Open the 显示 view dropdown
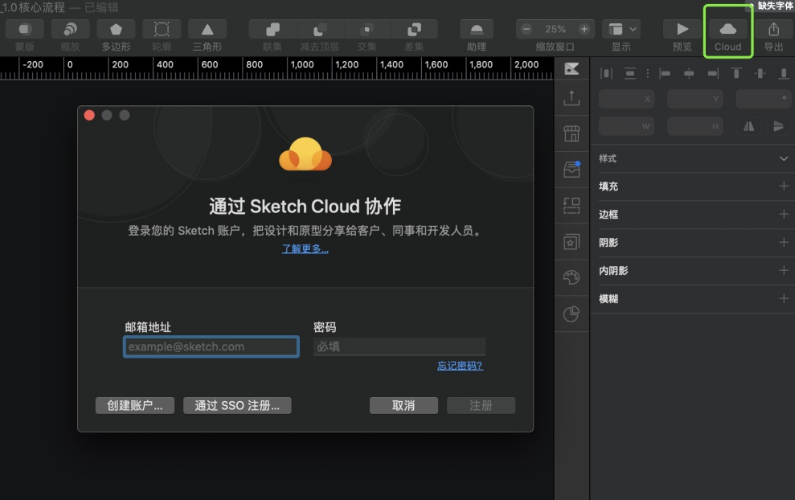The height and width of the screenshot is (500, 795). 621,29
